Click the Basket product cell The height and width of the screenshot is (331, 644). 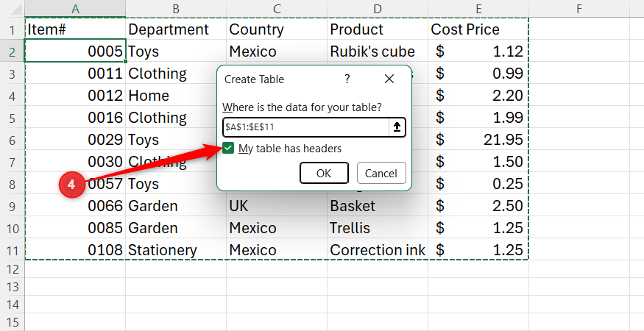click(x=378, y=206)
